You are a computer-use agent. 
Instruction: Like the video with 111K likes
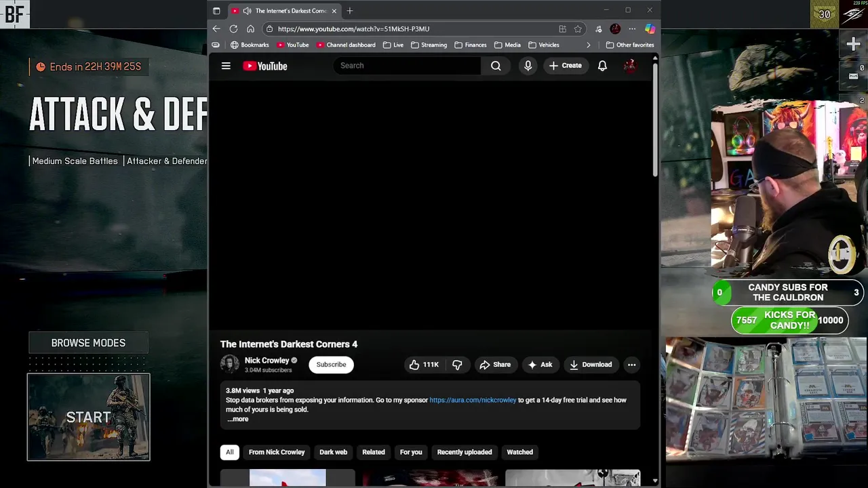[424, 365]
